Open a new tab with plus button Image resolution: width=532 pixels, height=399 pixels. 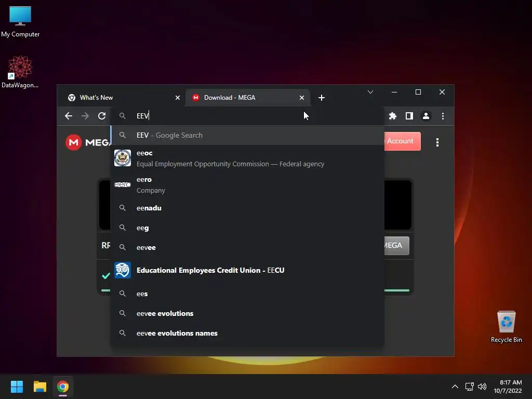point(321,98)
